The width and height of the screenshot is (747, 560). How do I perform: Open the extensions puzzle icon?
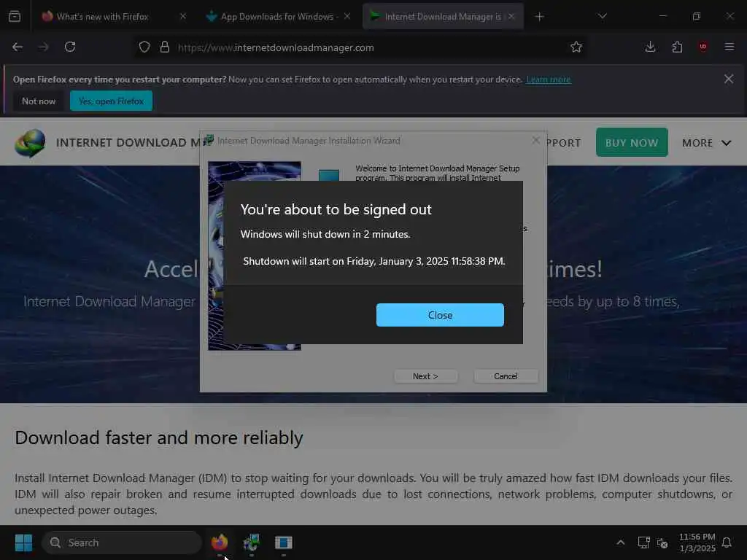click(677, 47)
